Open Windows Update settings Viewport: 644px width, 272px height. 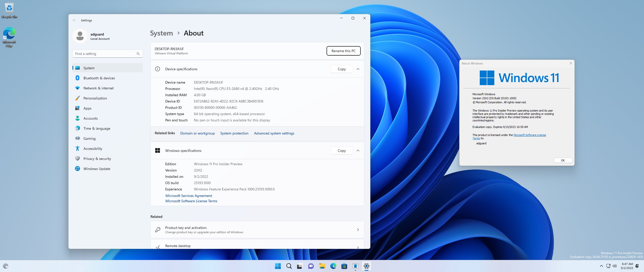click(96, 169)
